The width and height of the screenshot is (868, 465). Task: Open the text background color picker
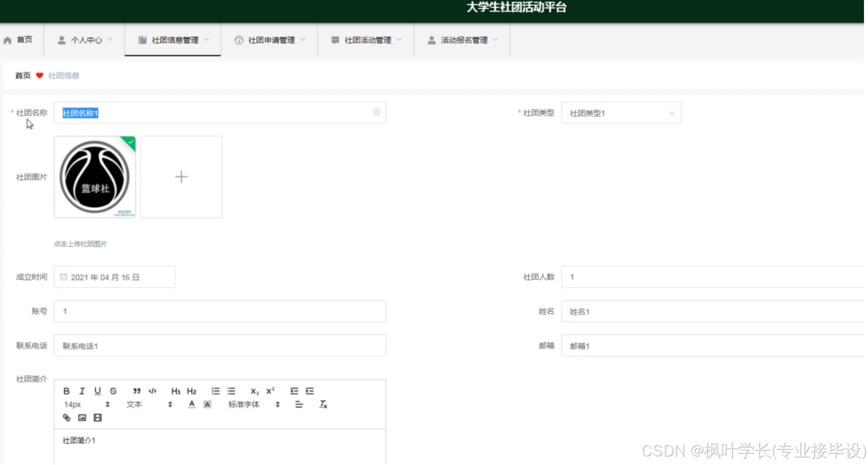(x=207, y=405)
